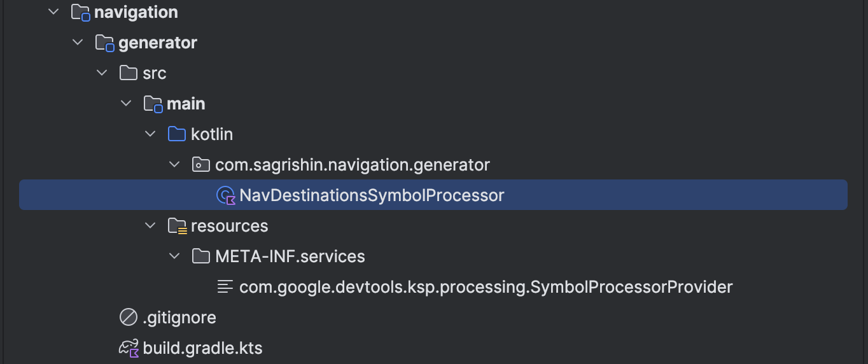Click the generator module folder icon
Viewport: 868px width, 364px height.
click(x=104, y=43)
